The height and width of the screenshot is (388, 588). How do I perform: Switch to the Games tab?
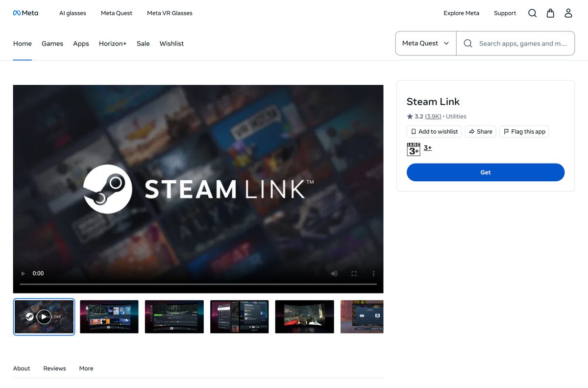[x=52, y=44]
